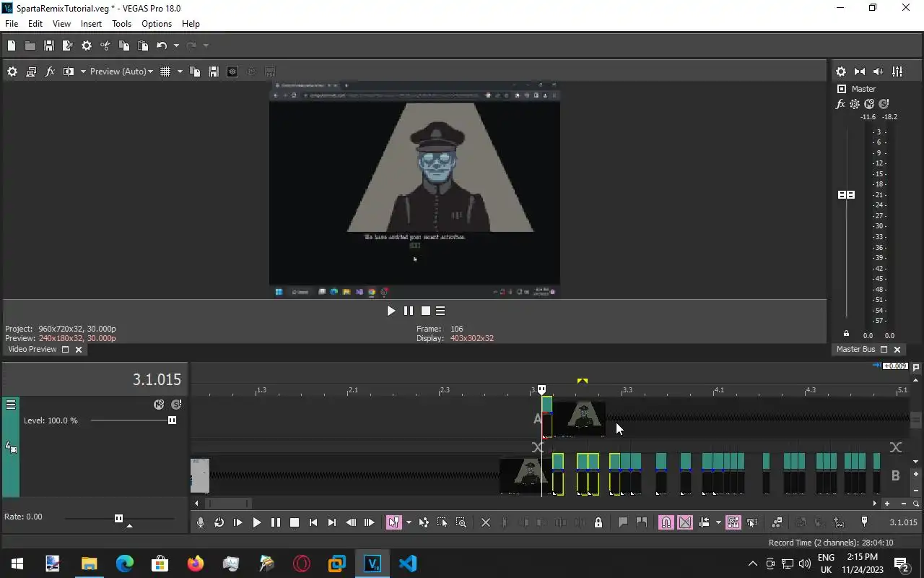924x578 pixels.
Task: Open split screen view options arrow
Action: pos(83,72)
